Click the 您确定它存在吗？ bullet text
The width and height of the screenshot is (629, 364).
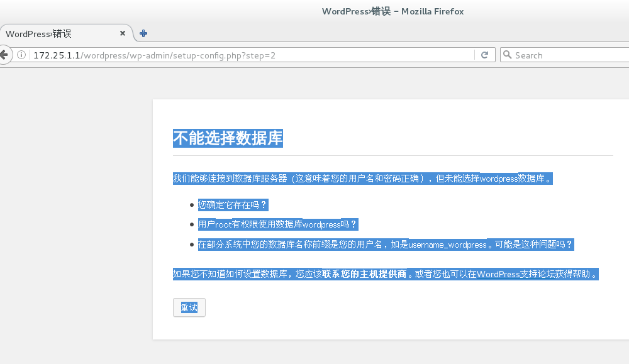point(233,205)
